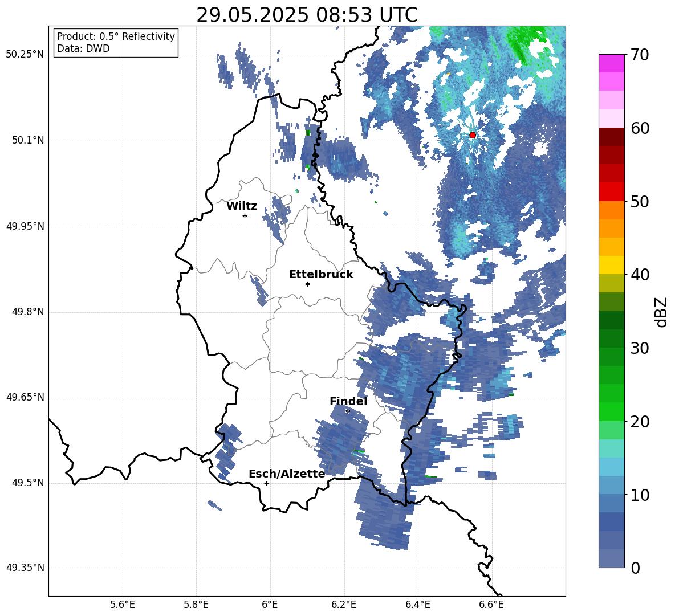The width and height of the screenshot is (675, 616).
Task: Click the Findel city label
Action: coord(348,401)
